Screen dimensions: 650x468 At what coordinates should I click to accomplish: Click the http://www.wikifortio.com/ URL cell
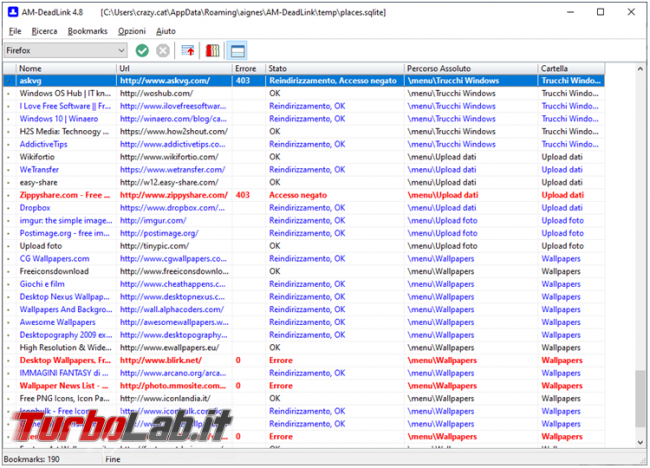(174, 157)
